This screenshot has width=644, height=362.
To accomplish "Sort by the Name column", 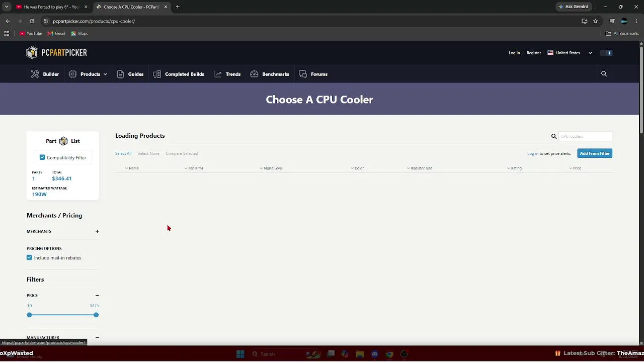I will pyautogui.click(x=132, y=168).
